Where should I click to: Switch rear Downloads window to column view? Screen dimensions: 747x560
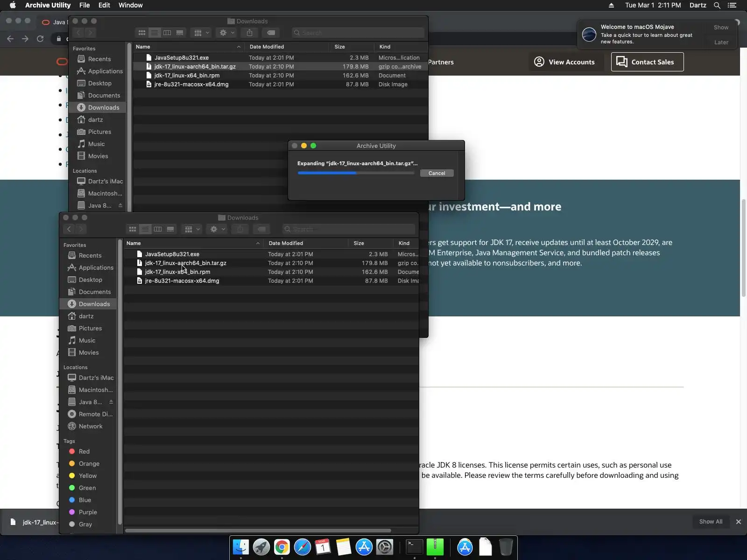pos(167,33)
